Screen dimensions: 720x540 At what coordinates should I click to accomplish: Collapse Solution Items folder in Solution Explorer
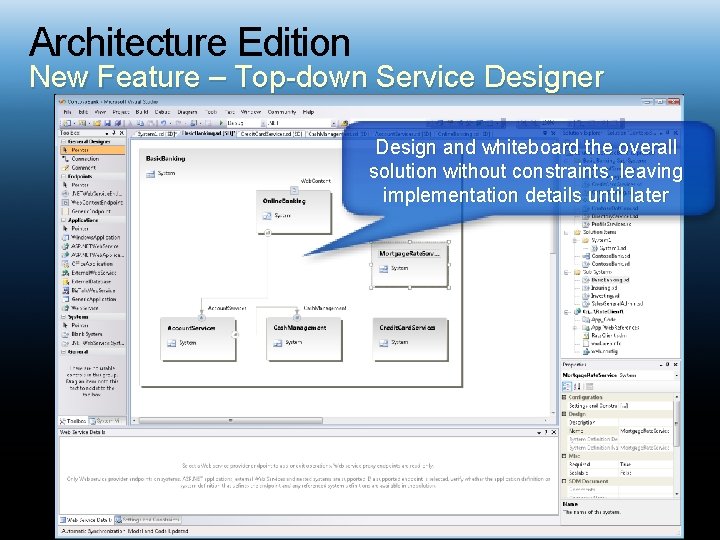coord(567,232)
